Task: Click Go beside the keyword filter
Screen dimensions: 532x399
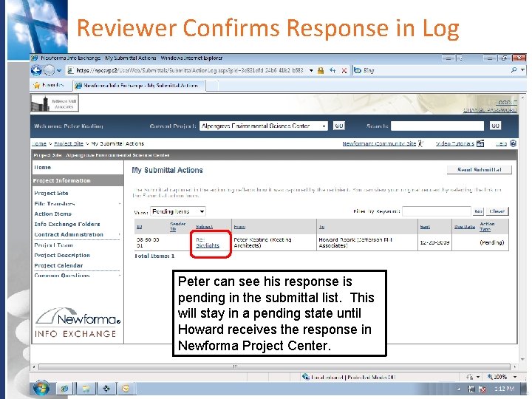Action: pyautogui.click(x=478, y=211)
